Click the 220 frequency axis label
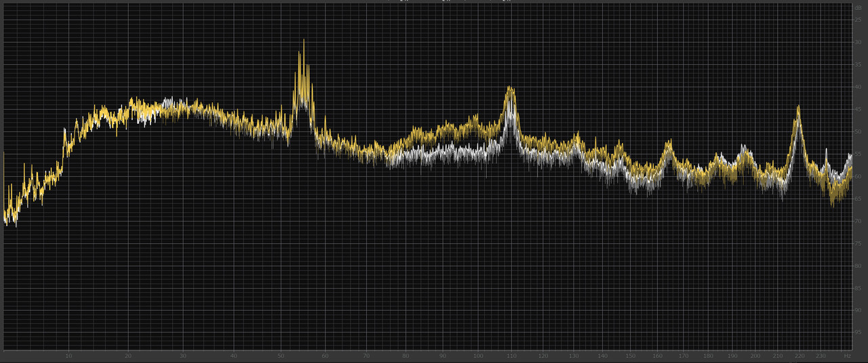The width and height of the screenshot is (868, 363). coord(800,356)
